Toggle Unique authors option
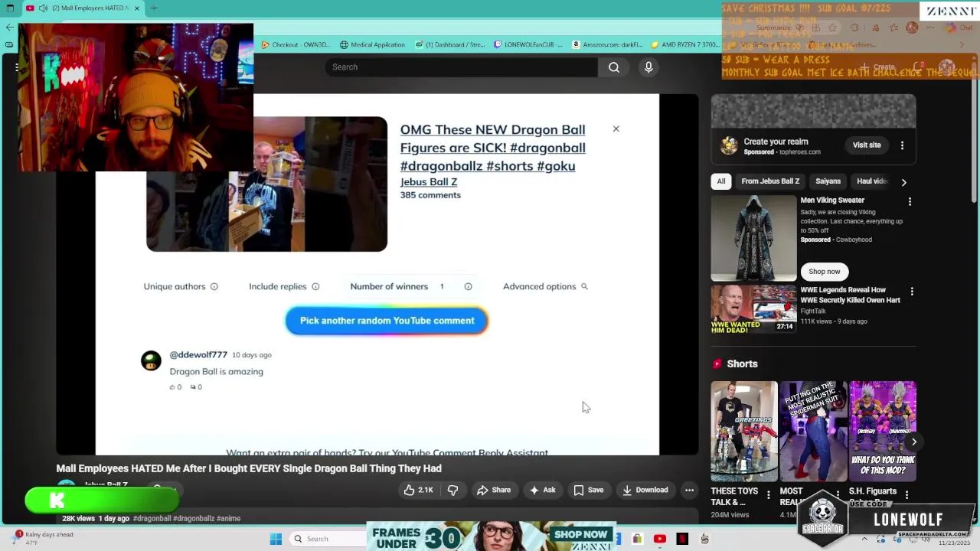 click(175, 286)
